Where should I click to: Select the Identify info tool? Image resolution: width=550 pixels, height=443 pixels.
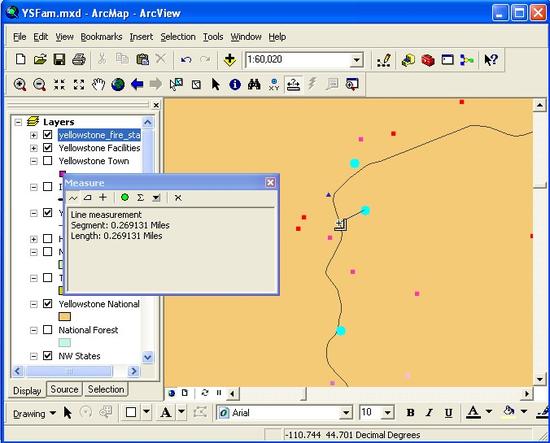pos(235,84)
